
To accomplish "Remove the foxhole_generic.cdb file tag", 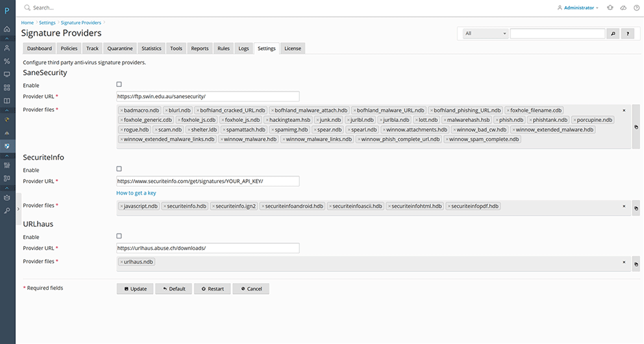I will (x=121, y=120).
